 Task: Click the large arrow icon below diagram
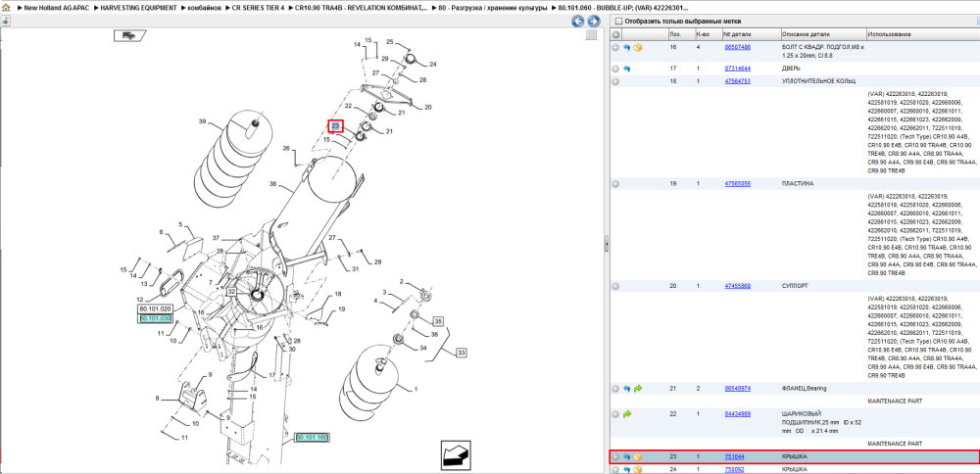456,453
